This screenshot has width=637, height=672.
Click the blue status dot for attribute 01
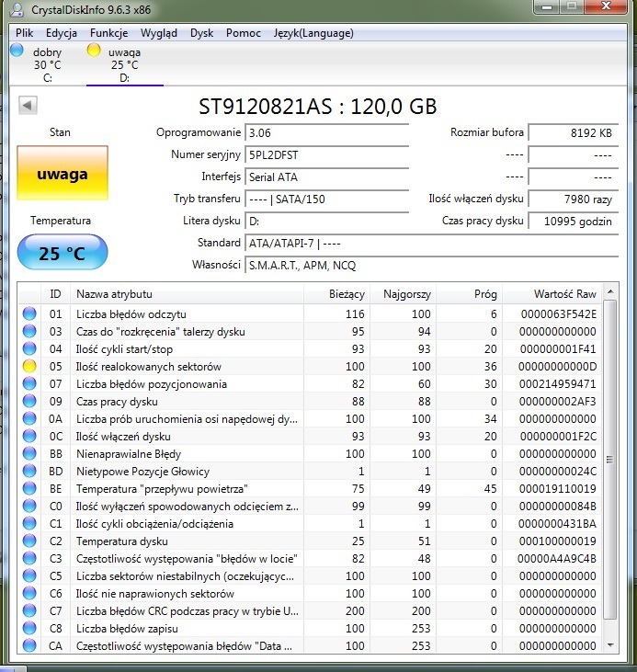pos(30,314)
